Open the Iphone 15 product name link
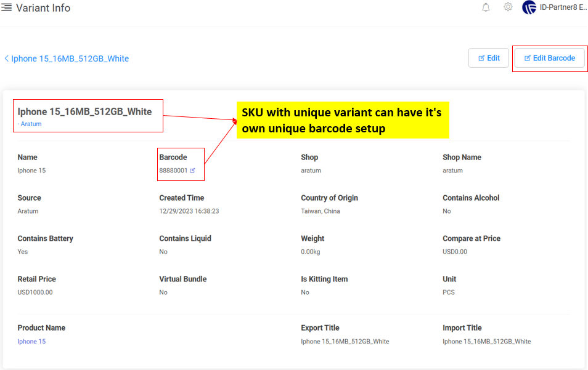This screenshot has height=370, width=588. pos(31,342)
